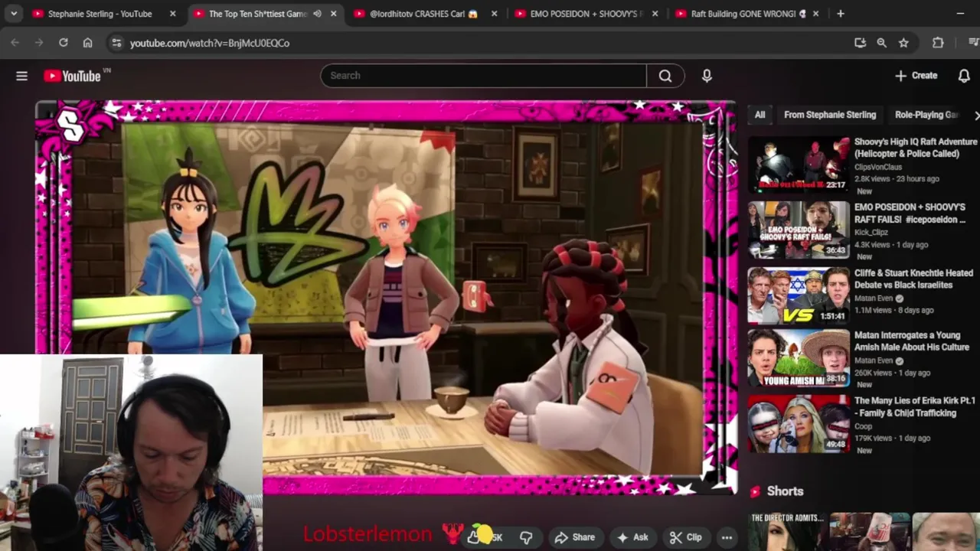
Task: Open Many Lies of Erika Kirk thumbnail
Action: point(799,424)
